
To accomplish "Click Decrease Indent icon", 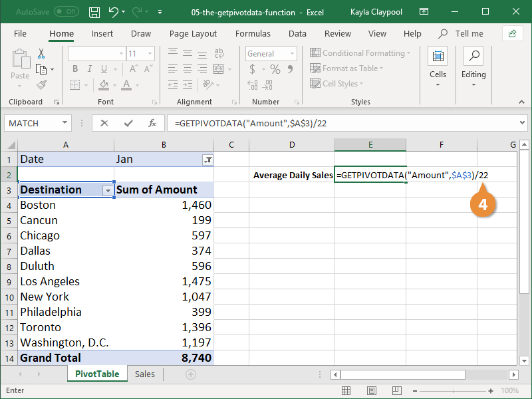I will (x=173, y=84).
